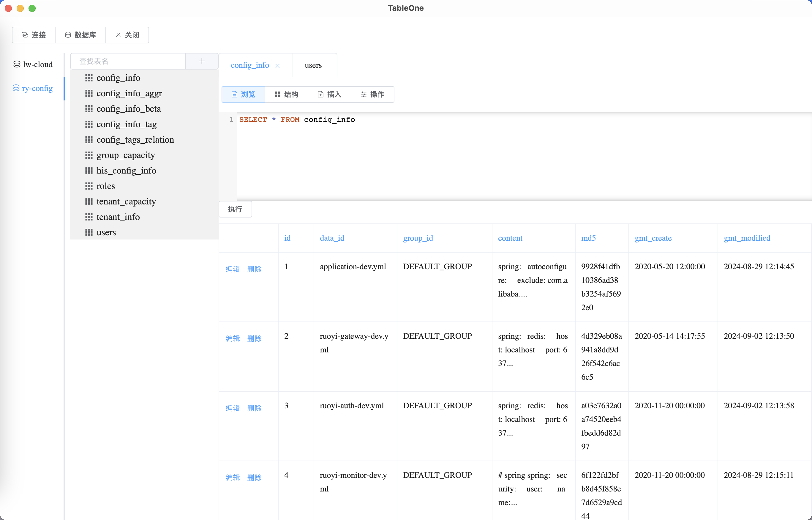The image size is (812, 520).
Task: Click 编辑 link for application-dev.yml row
Action: 233,269
